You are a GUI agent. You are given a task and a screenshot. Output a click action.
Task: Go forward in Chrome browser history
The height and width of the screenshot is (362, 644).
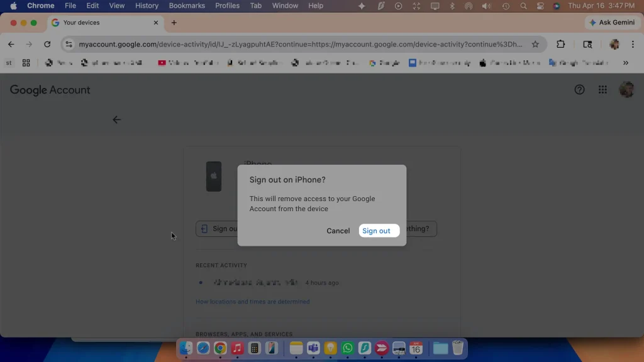29,45
